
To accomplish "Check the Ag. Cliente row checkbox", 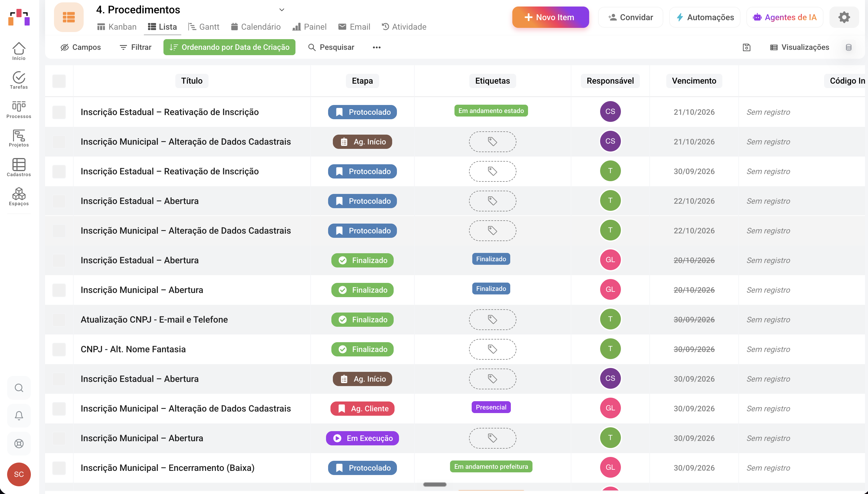I will point(59,409).
